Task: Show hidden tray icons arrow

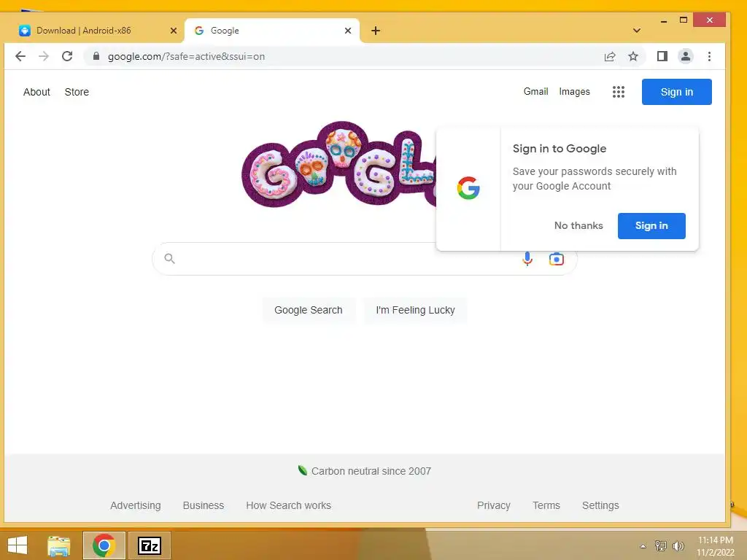Action: [x=643, y=546]
